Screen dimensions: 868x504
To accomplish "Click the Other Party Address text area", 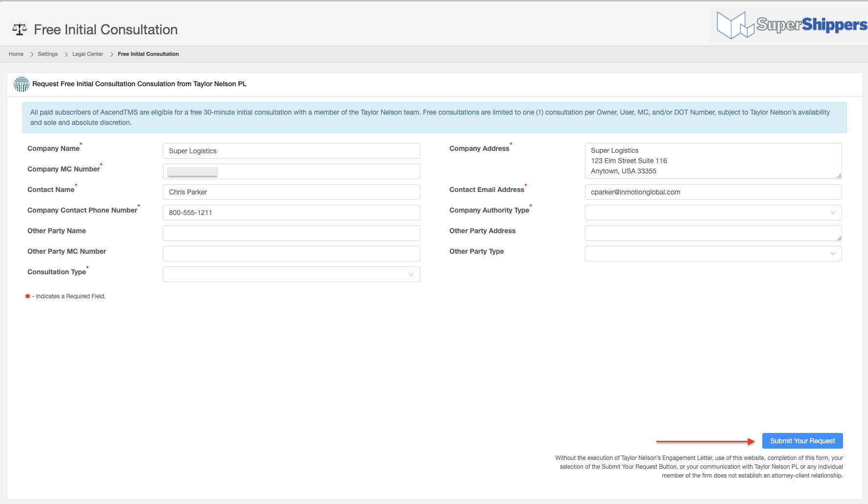I will (x=713, y=233).
